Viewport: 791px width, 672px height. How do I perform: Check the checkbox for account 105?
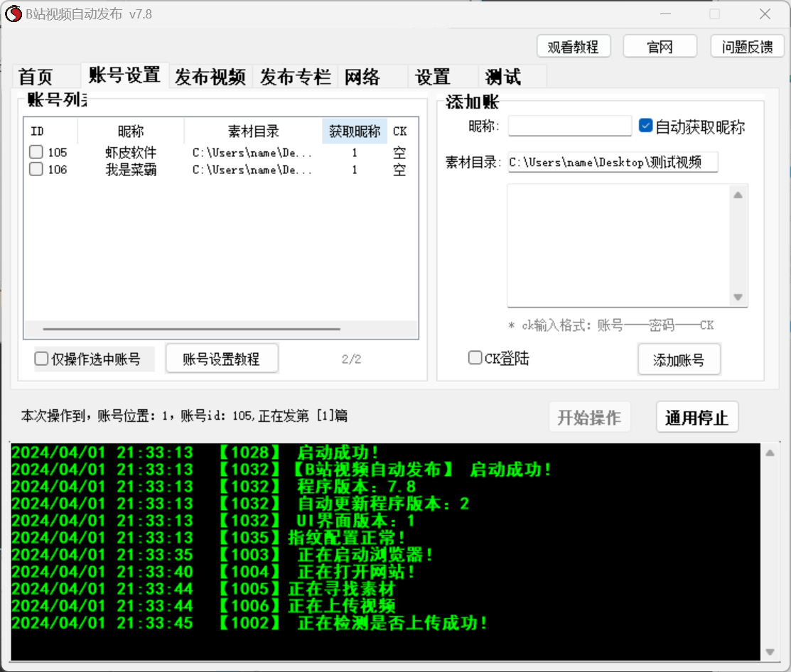point(36,152)
